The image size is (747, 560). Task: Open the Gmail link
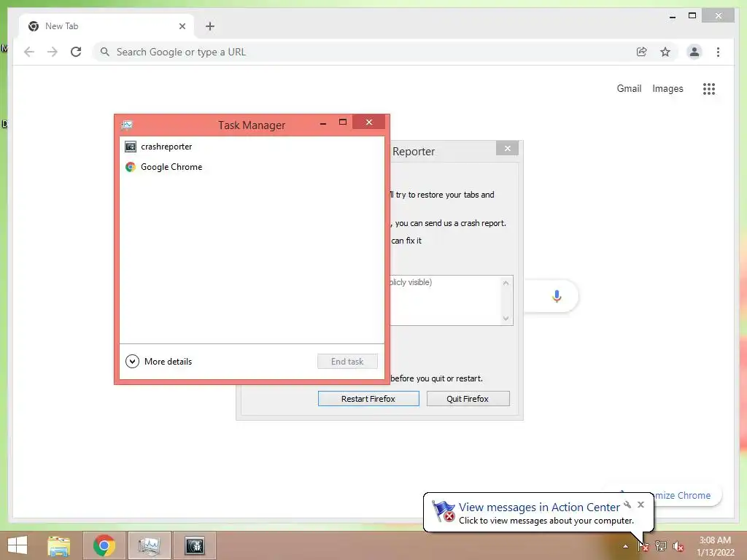pyautogui.click(x=629, y=88)
